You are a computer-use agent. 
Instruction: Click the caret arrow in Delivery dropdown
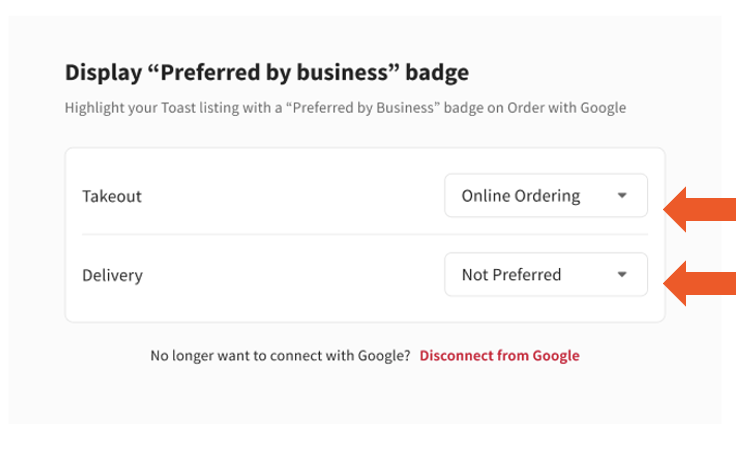(x=622, y=274)
